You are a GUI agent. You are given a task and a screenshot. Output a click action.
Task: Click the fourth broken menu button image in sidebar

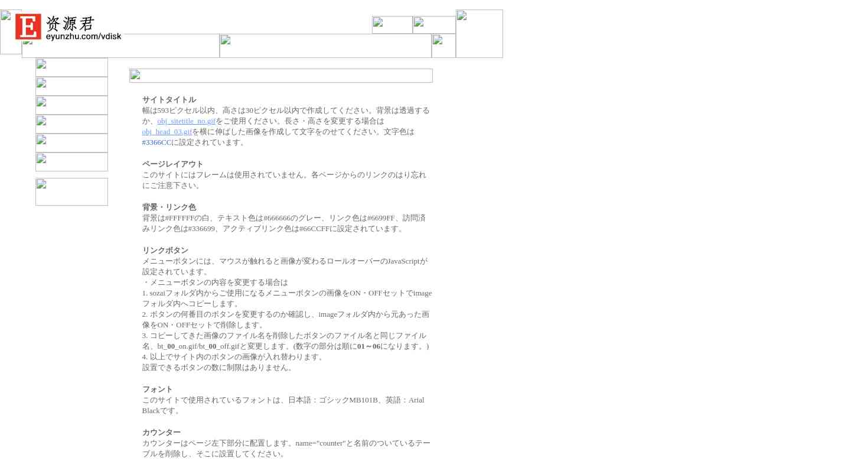tap(71, 124)
